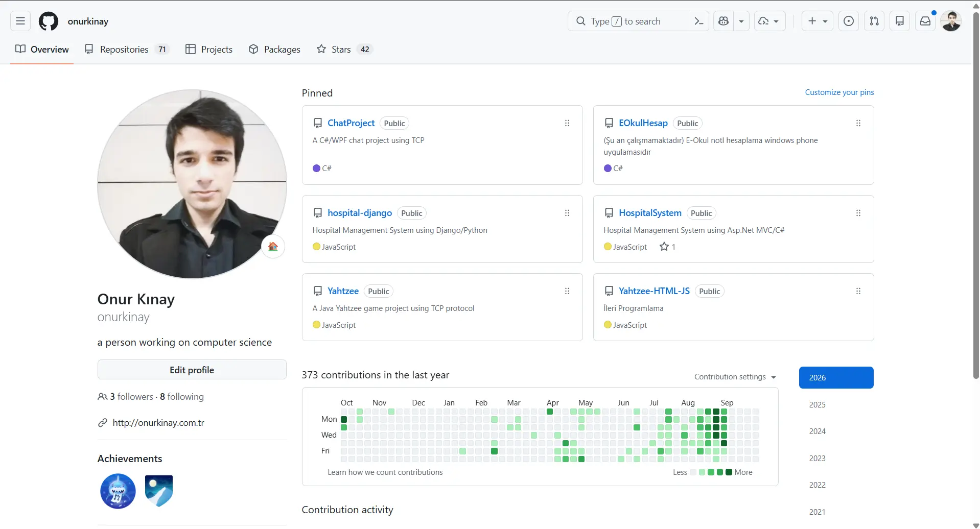Switch to the Packages tab
Image resolution: width=980 pixels, height=529 pixels.
pos(274,49)
